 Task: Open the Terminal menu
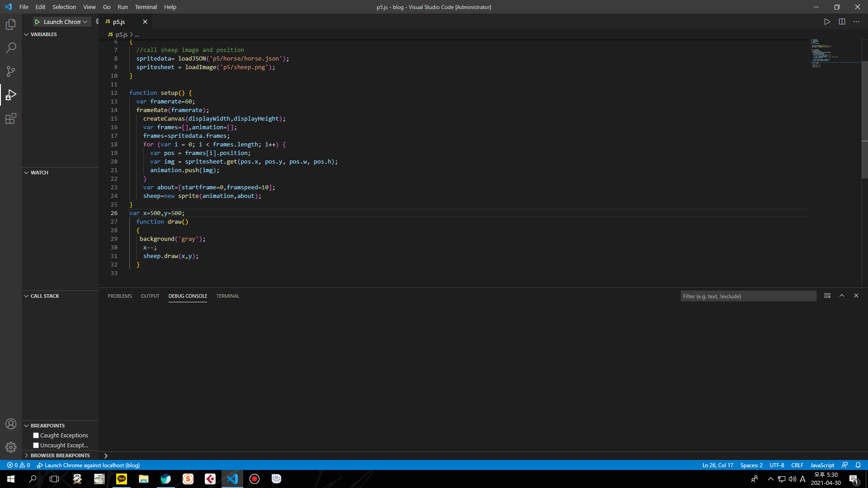tap(146, 7)
